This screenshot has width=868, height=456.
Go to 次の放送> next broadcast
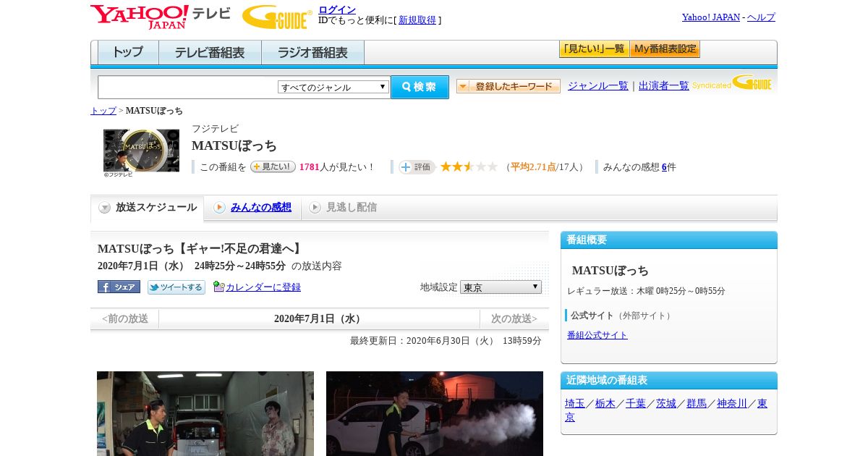pos(514,318)
